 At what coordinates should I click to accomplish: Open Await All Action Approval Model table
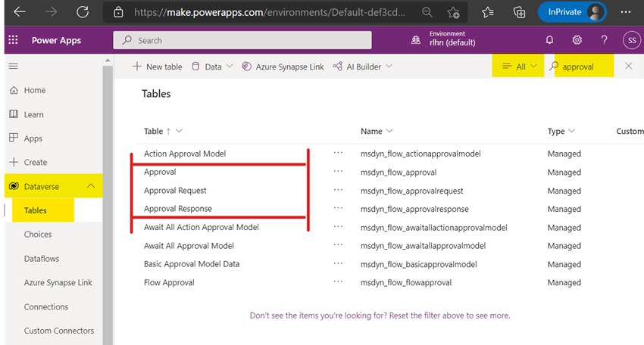coord(202,227)
